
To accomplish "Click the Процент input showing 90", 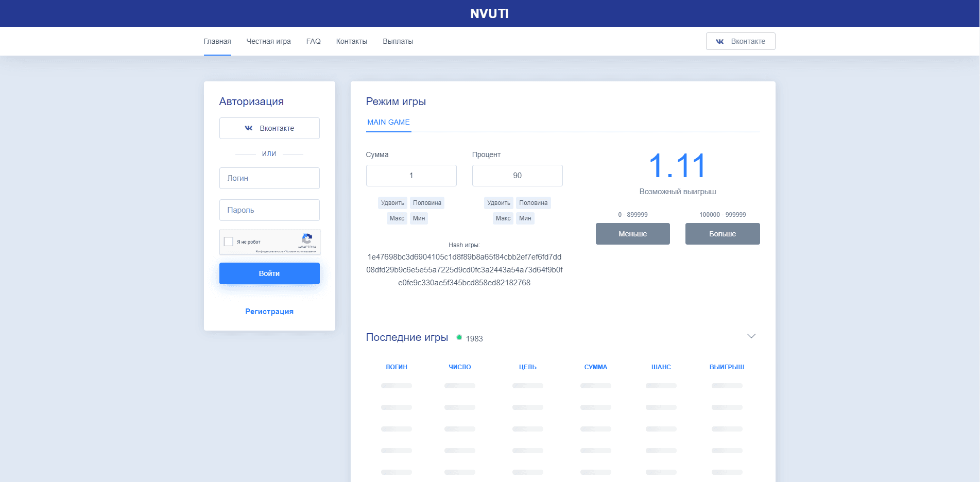I will tap(517, 176).
